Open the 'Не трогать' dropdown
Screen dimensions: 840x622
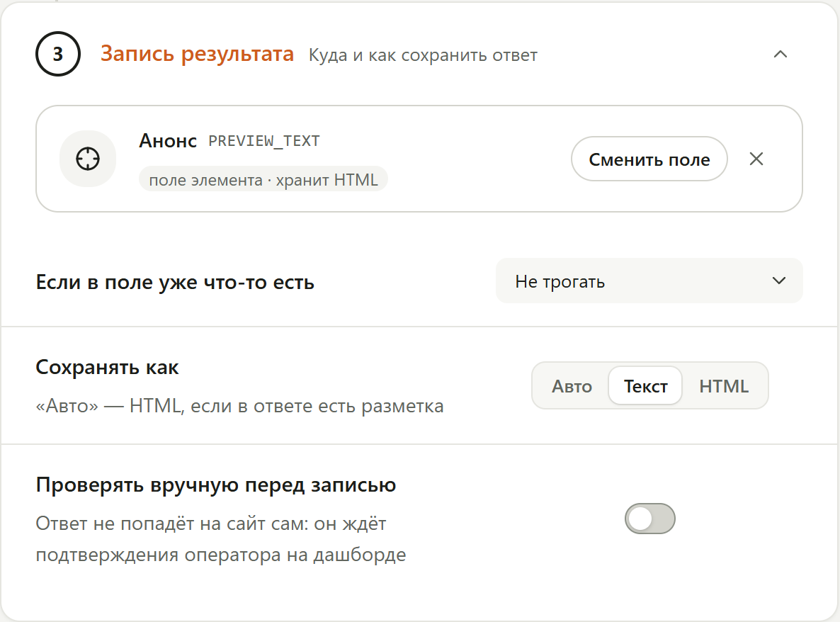pyautogui.click(x=649, y=281)
